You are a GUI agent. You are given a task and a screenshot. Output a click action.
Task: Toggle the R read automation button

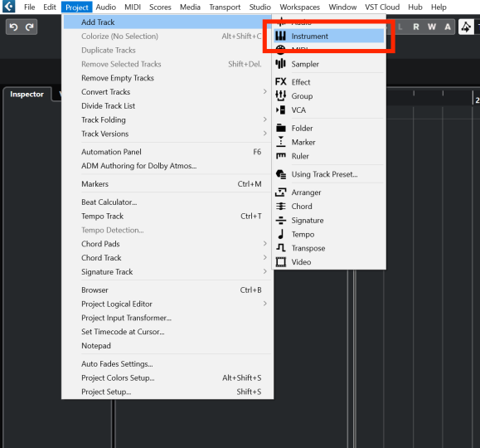click(x=415, y=27)
